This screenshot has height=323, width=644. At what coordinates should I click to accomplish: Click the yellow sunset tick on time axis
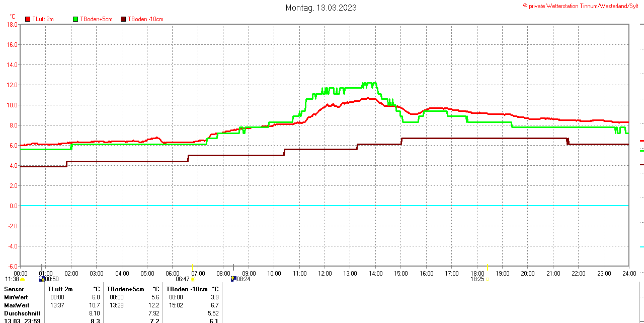[x=487, y=267]
